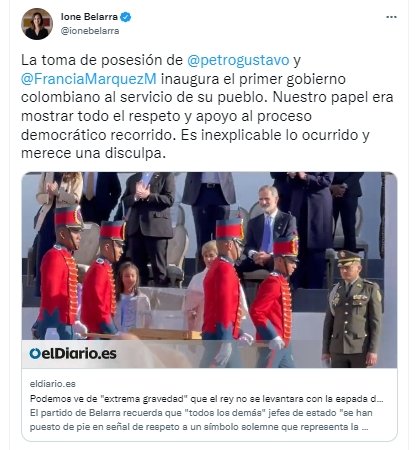Screen dimensions: 420x450
Task: Click the officer in the olive uniform in the photo
Action: click(352, 308)
